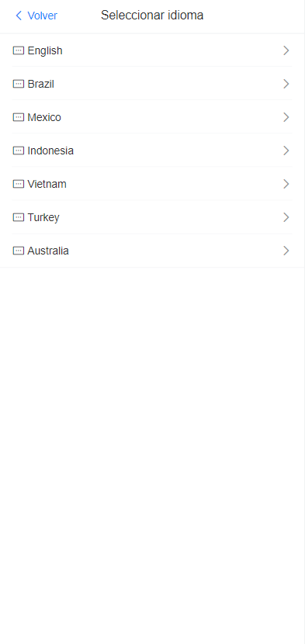
Task: Open the chevron on the Vietnam row
Action: 286,184
